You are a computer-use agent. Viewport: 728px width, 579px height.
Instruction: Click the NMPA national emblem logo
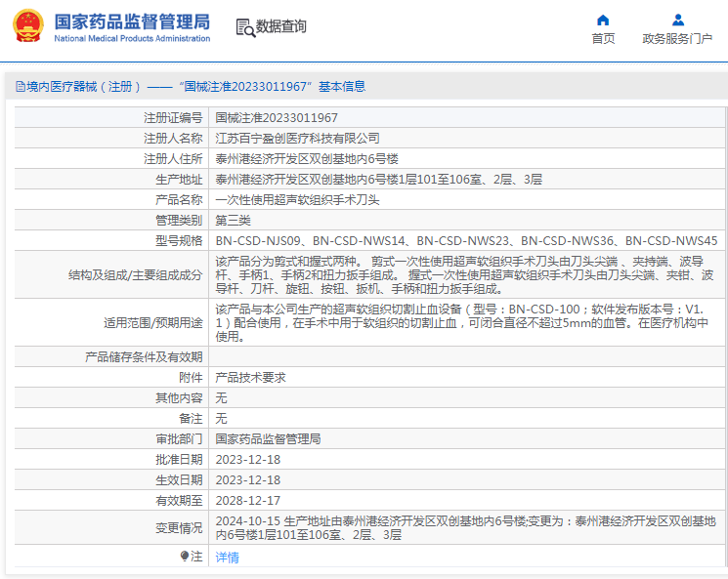pos(28,25)
